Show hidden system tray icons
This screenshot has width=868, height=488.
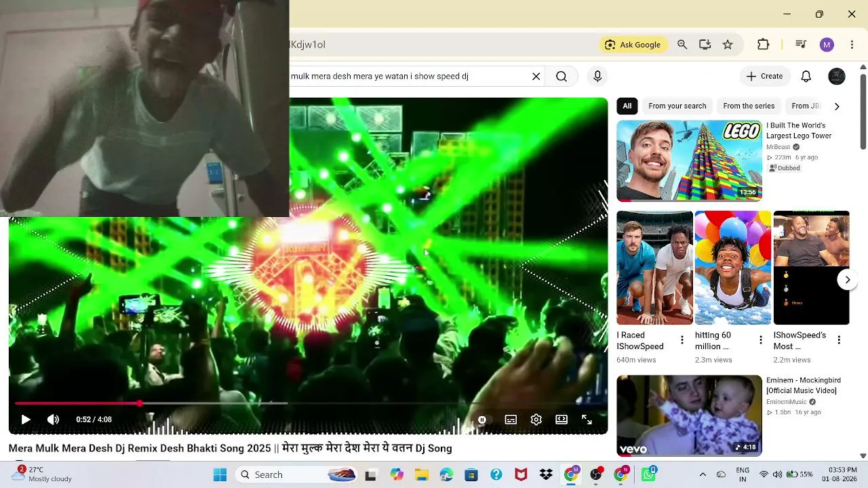703,474
